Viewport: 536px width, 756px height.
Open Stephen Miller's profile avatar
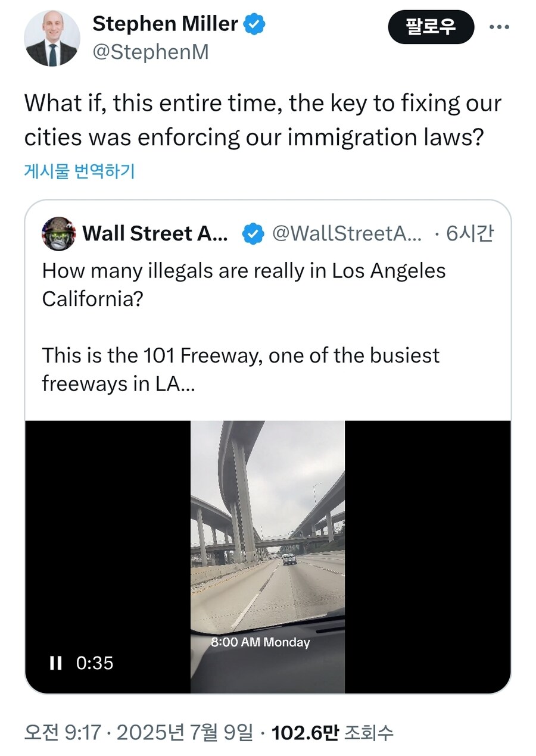pyautogui.click(x=51, y=38)
